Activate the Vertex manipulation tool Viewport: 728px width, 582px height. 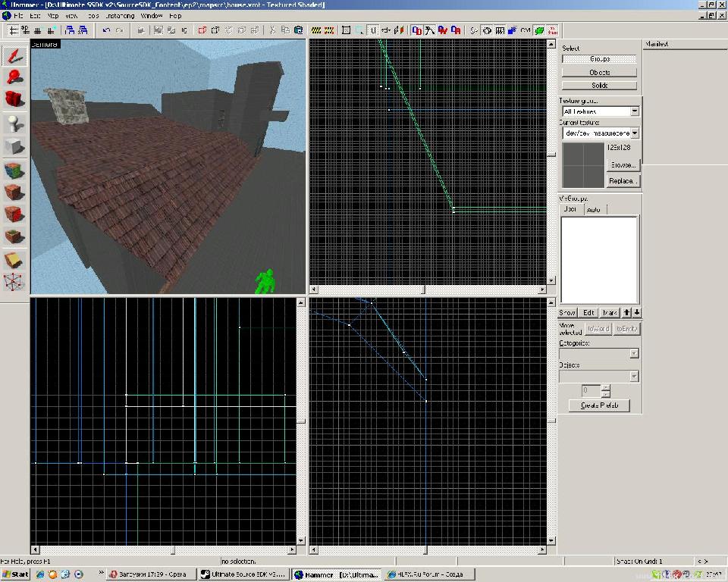coord(14,282)
